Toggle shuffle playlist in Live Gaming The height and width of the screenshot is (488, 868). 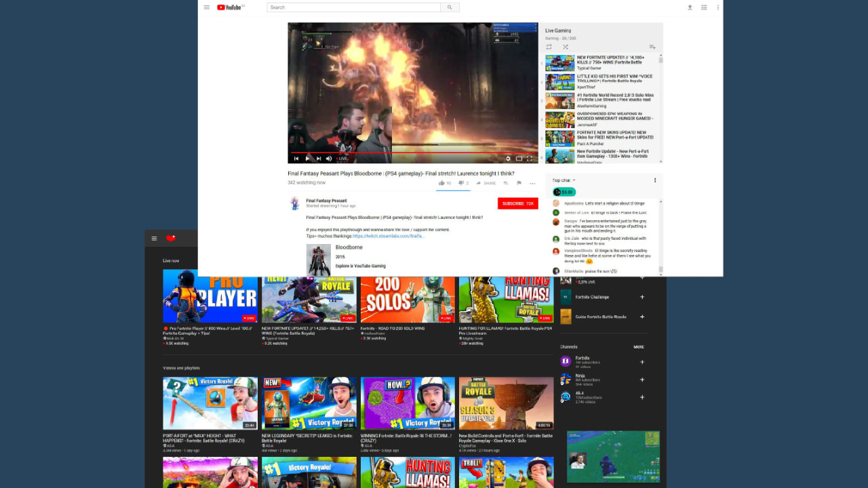point(566,47)
